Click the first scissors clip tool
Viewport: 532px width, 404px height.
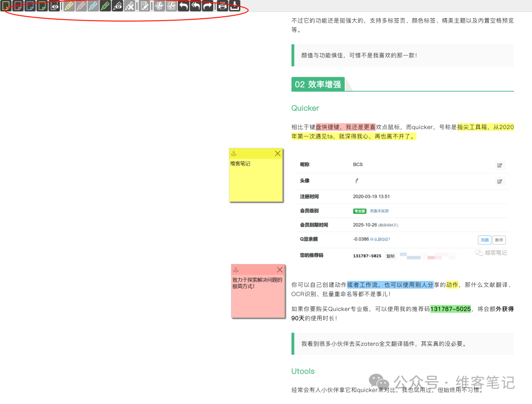pos(159,6)
